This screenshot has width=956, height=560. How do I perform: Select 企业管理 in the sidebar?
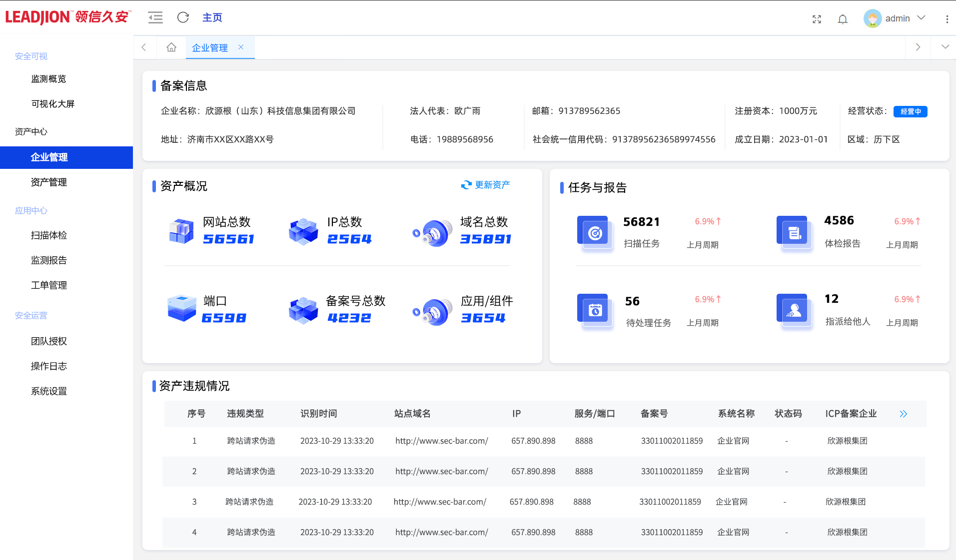point(66,157)
